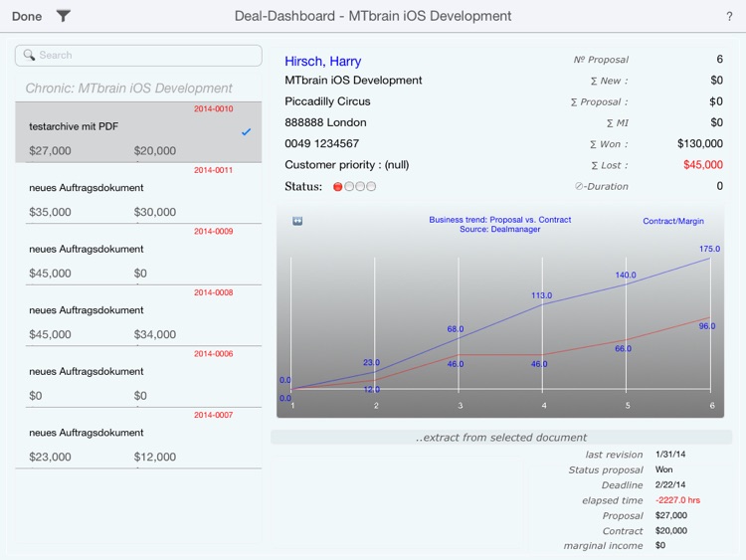Tap the Done button
This screenshot has height=560, width=746.
click(27, 16)
